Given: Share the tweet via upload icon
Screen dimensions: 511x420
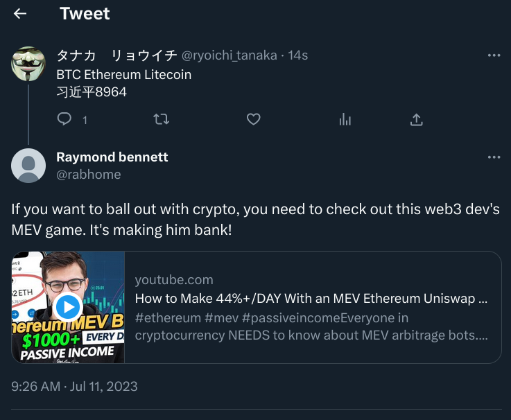Looking at the screenshot, I should (x=417, y=119).
